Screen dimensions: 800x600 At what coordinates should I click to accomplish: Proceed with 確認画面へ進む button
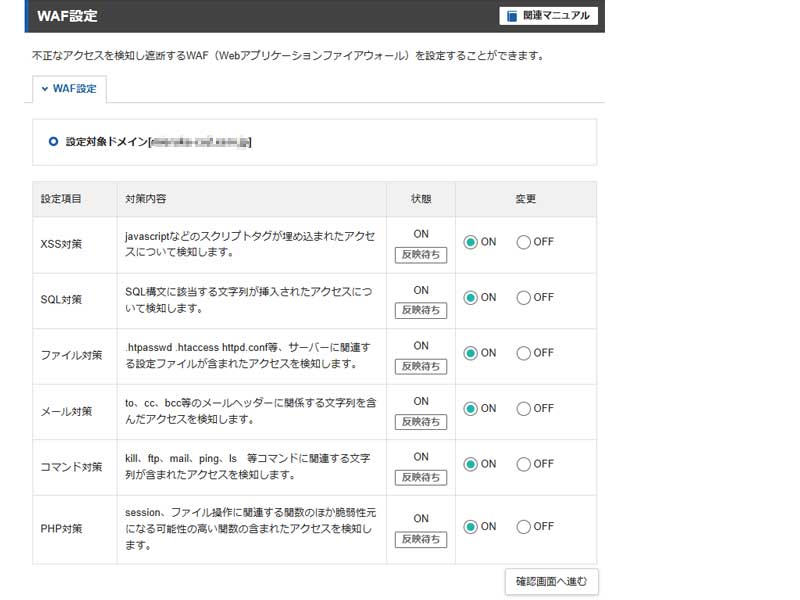[552, 582]
